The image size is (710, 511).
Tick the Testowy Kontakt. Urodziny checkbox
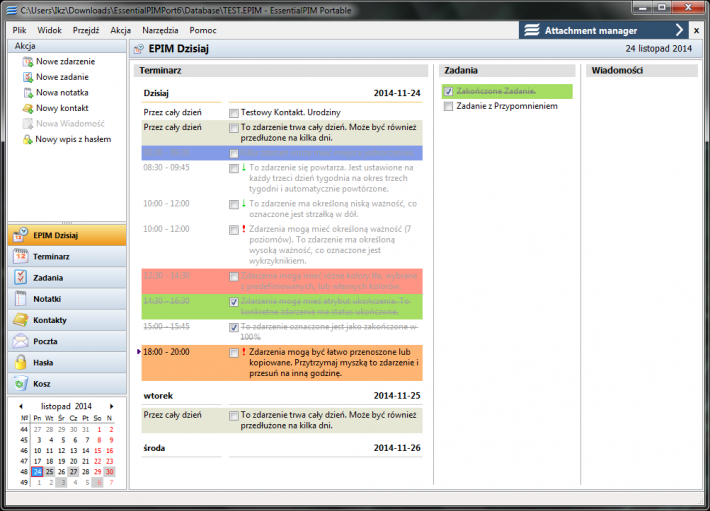coord(234,113)
